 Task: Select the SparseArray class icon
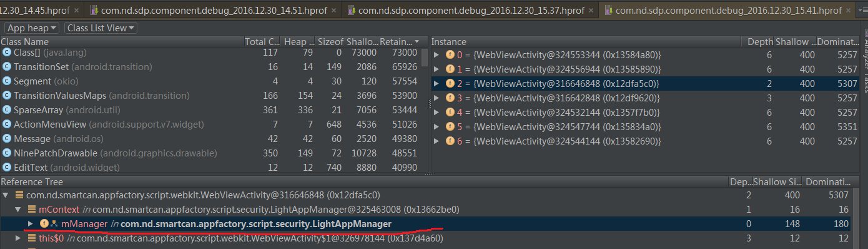click(x=7, y=110)
